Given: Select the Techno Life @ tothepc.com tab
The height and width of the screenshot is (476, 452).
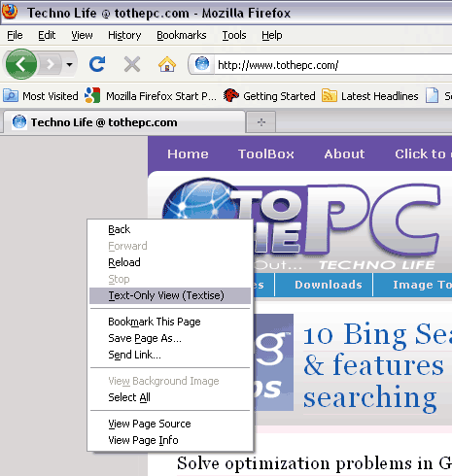Looking at the screenshot, I should click(123, 122).
